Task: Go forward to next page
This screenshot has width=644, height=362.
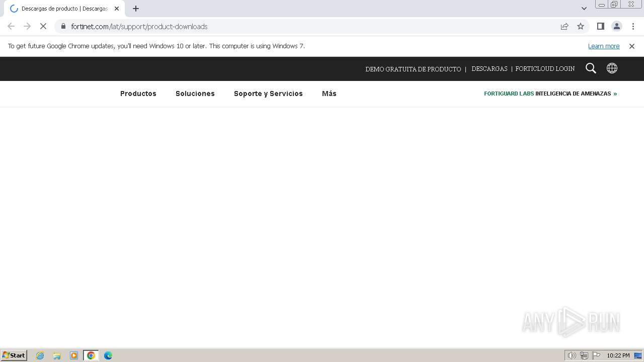Action: (x=27, y=26)
